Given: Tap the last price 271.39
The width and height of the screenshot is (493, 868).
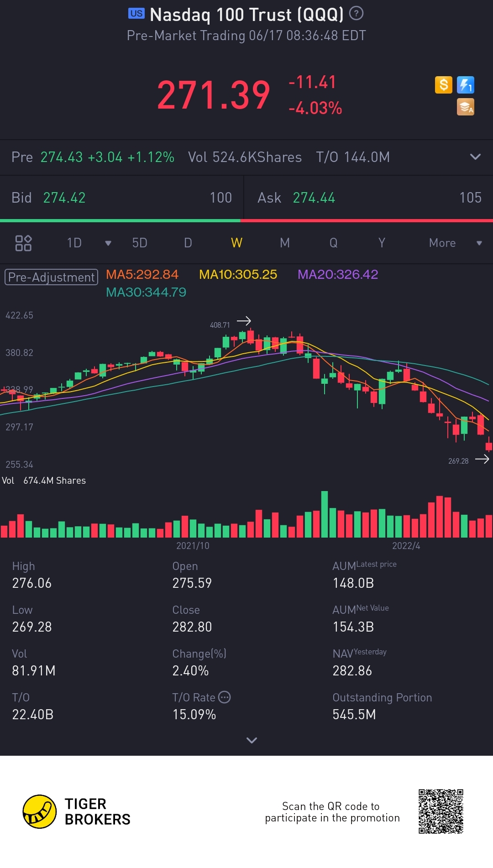Looking at the screenshot, I should (x=214, y=95).
